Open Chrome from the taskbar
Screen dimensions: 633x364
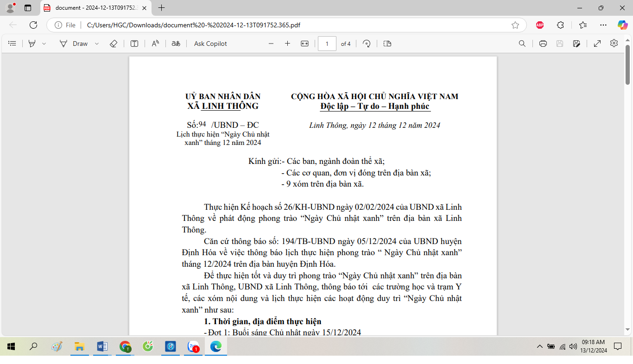pyautogui.click(x=125, y=346)
